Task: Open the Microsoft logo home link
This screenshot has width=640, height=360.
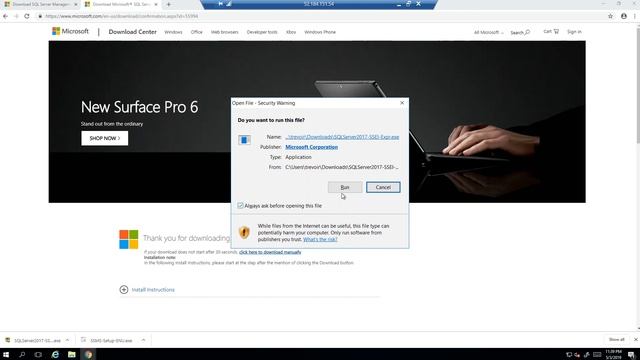Action: pyautogui.click(x=70, y=31)
